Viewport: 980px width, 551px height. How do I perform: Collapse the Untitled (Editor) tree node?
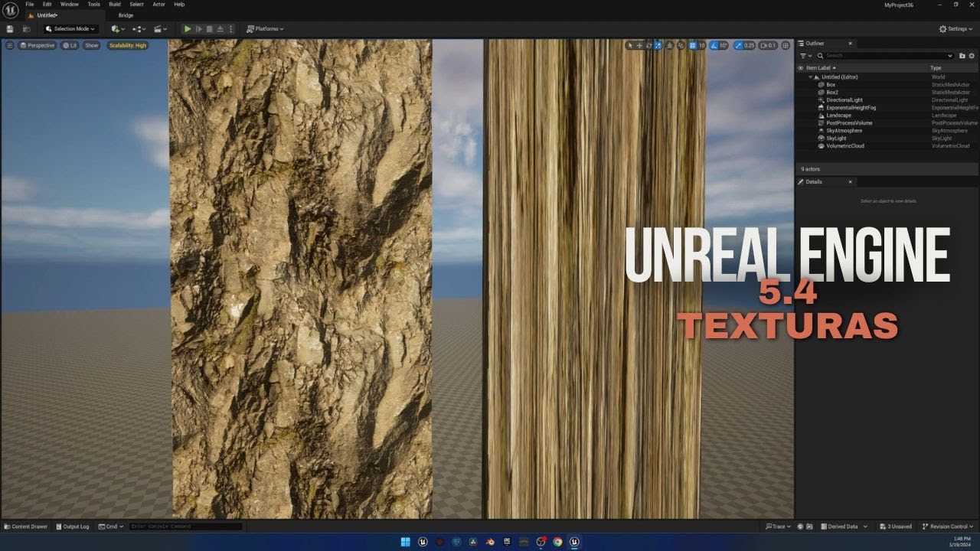tap(811, 77)
